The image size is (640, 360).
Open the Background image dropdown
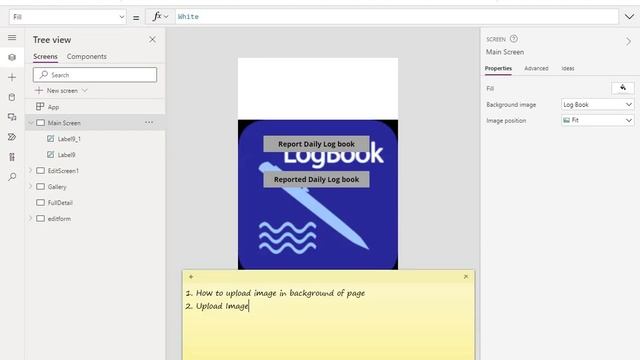598,104
